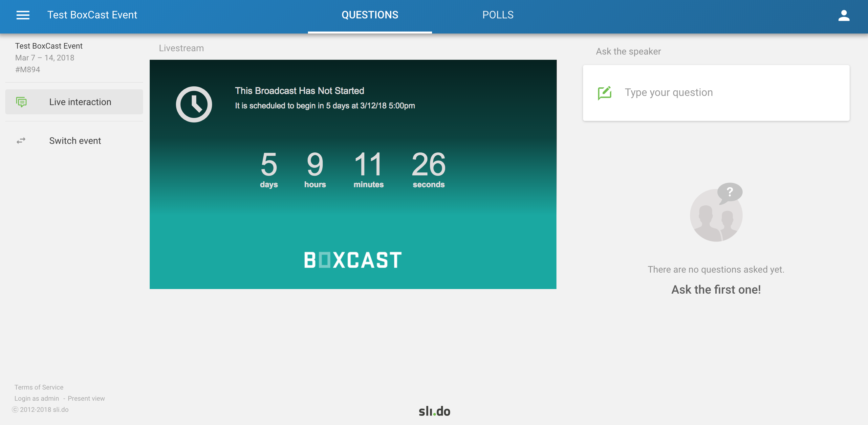This screenshot has height=425, width=868.
Task: Click the switch arrows icon
Action: pyautogui.click(x=21, y=141)
